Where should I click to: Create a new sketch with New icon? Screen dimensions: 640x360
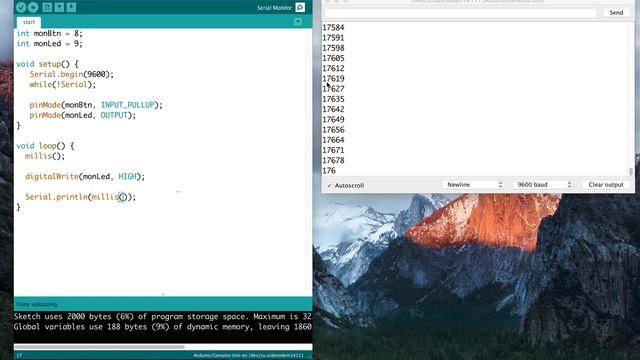pos(47,7)
